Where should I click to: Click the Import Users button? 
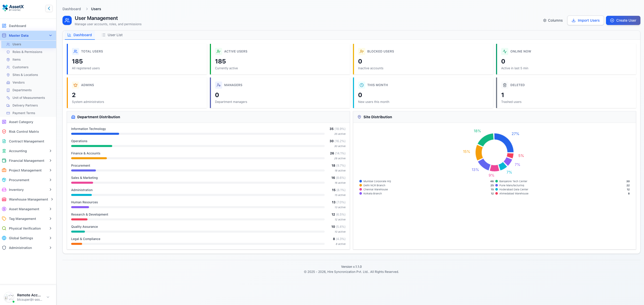(586, 20)
